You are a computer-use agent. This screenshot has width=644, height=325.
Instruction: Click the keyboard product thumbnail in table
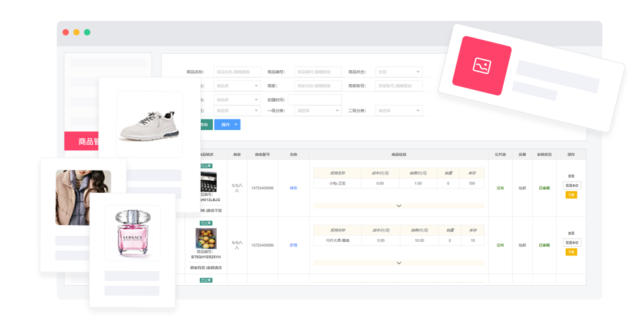pyautogui.click(x=208, y=181)
